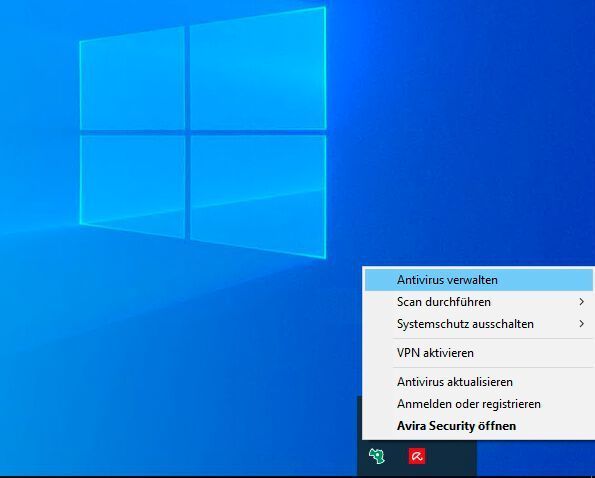
Task: Open the Scan durchführen menu entry
Action: (479, 302)
